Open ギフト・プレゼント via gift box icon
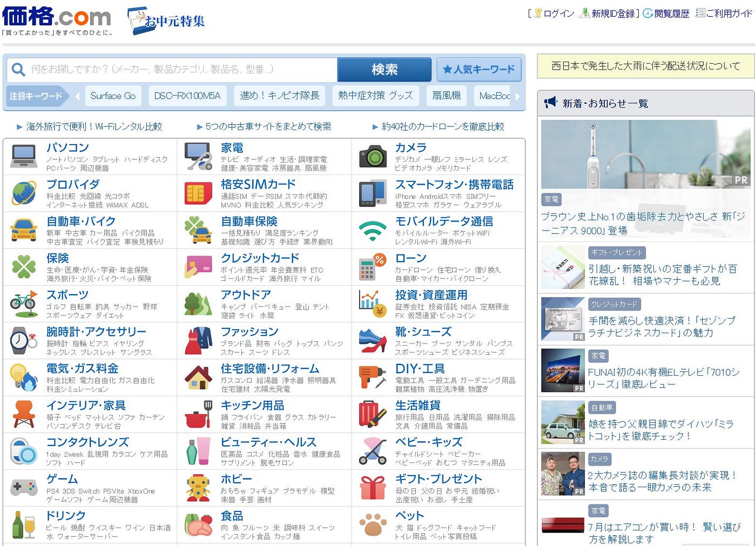 (x=373, y=487)
